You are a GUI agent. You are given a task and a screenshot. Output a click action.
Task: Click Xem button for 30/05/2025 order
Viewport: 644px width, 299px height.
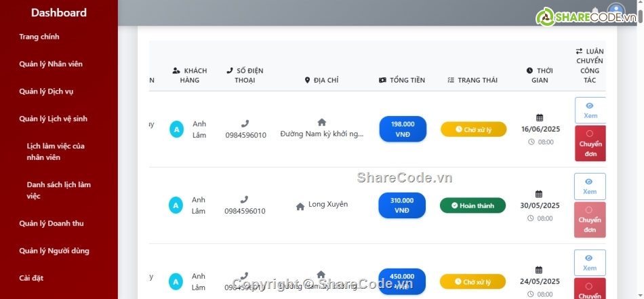(590, 186)
